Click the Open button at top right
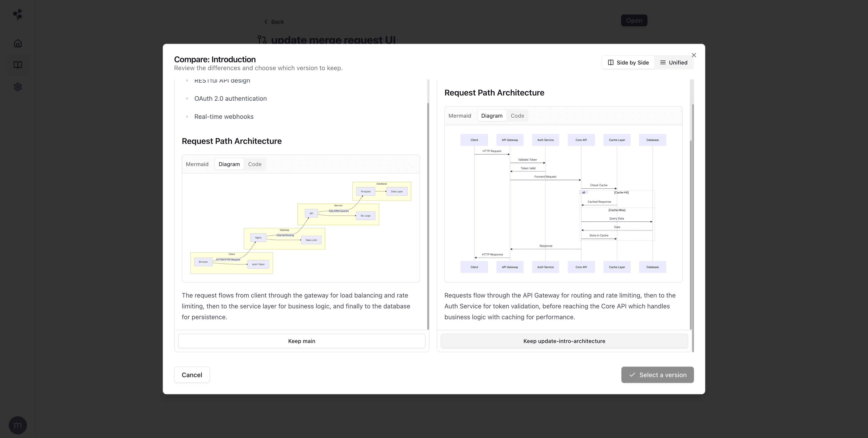The width and height of the screenshot is (868, 438). (634, 20)
